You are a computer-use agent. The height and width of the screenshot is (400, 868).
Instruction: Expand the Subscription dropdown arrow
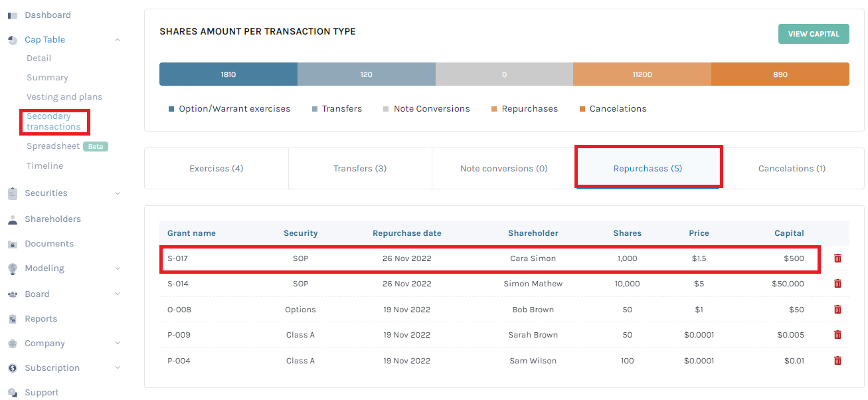coord(118,367)
